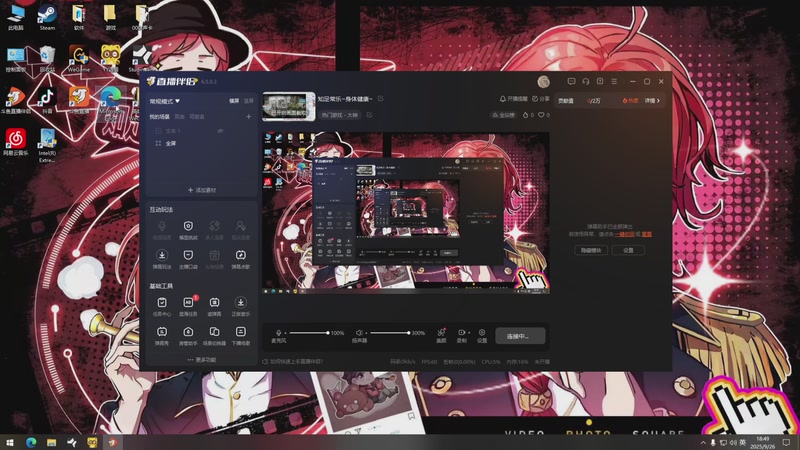The image size is (800, 450).
Task: Click the plus icon to add a scene
Action: (x=248, y=117)
